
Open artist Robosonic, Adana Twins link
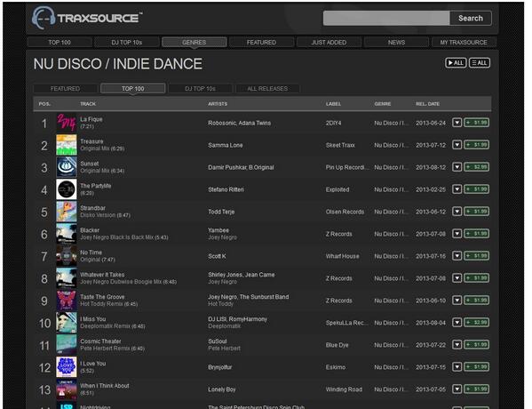coord(240,123)
